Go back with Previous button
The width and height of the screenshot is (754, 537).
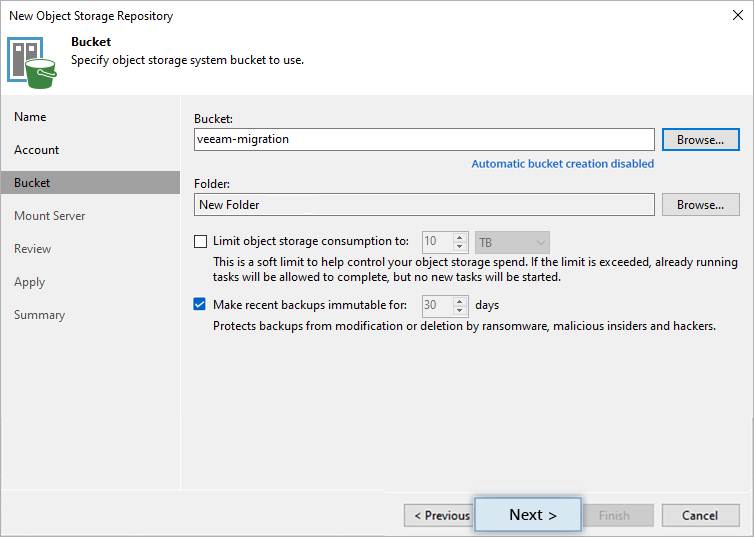tap(439, 515)
